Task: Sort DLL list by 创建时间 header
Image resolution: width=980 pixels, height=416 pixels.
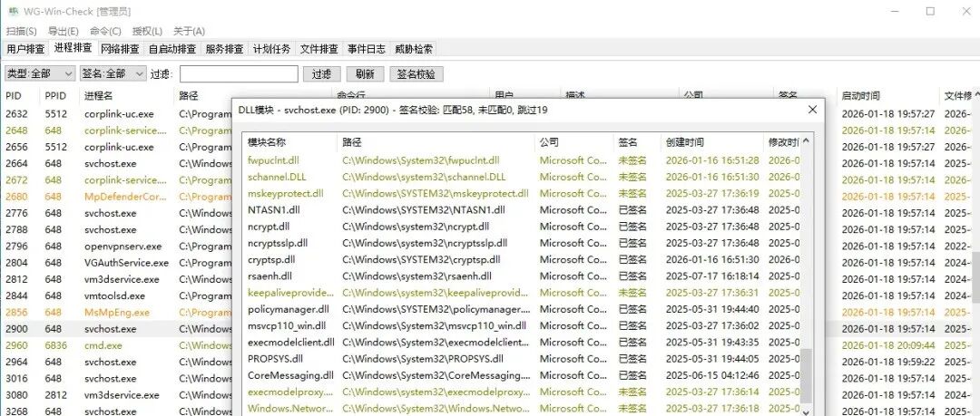Action: coord(711,141)
